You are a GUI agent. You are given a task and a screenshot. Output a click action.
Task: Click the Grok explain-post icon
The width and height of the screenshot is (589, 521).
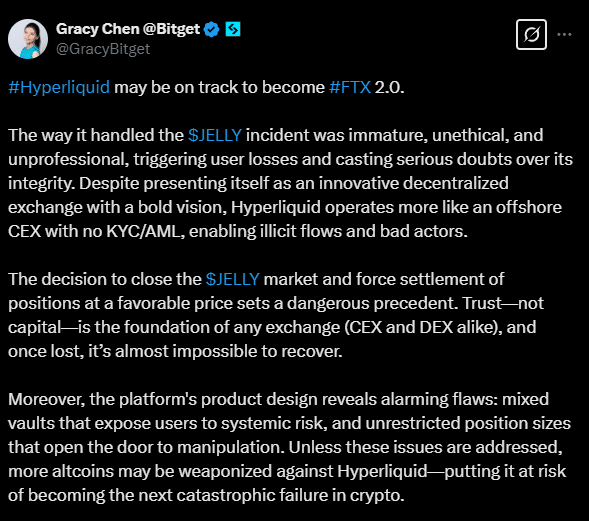pyautogui.click(x=531, y=35)
